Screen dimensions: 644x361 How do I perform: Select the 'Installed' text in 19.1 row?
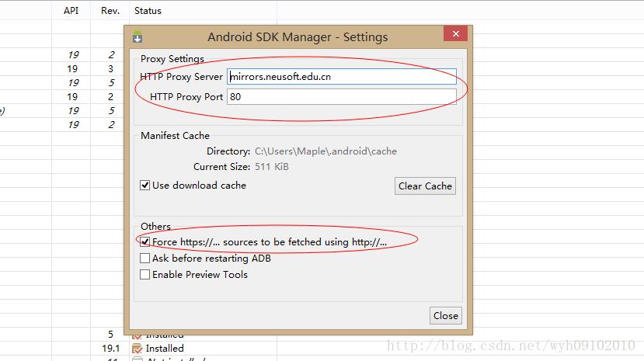(165, 349)
